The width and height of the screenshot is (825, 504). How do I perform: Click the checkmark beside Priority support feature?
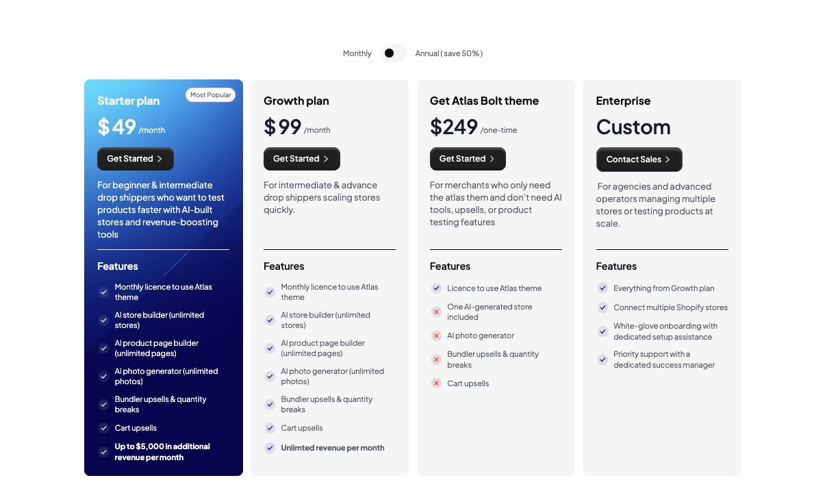[602, 360]
